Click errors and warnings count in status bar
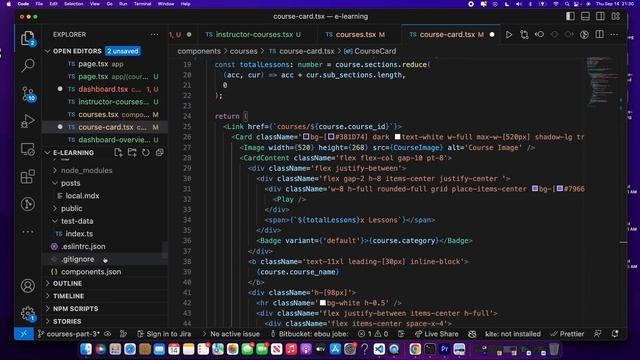Screen dimensions: 640x360 (x=373, y=333)
